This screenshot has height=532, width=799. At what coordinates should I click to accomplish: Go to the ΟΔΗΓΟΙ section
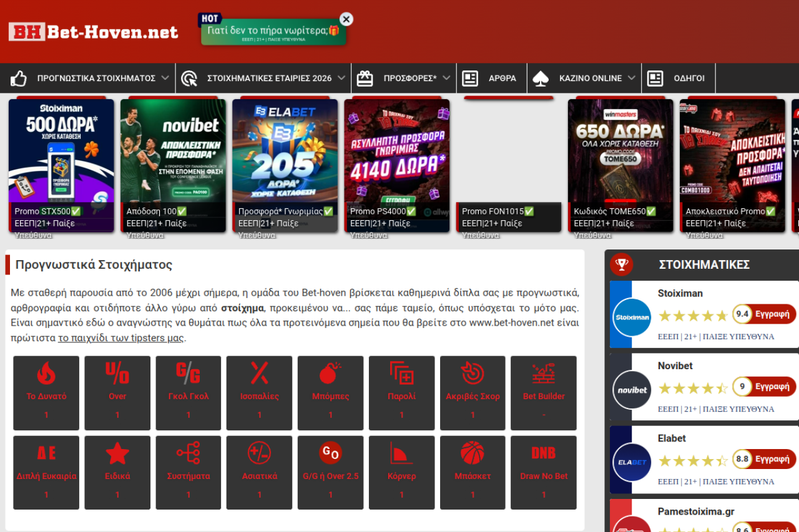[x=689, y=78]
